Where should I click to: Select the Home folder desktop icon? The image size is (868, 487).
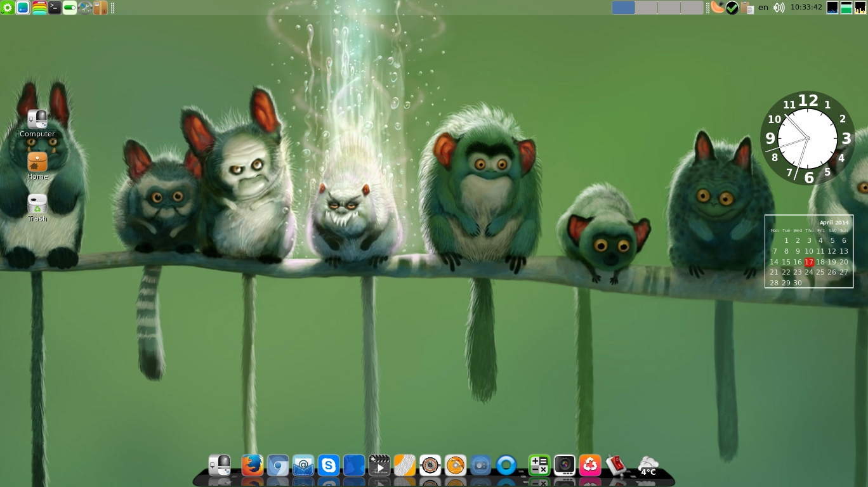click(37, 166)
